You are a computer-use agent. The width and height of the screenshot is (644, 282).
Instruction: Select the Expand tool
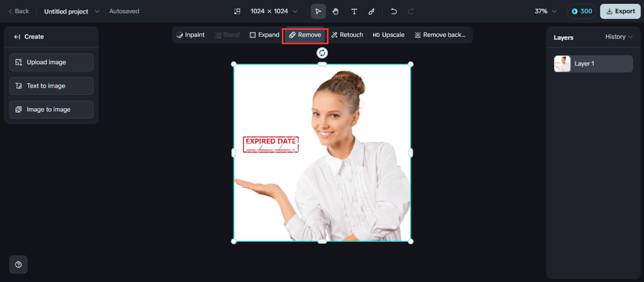pyautogui.click(x=264, y=35)
